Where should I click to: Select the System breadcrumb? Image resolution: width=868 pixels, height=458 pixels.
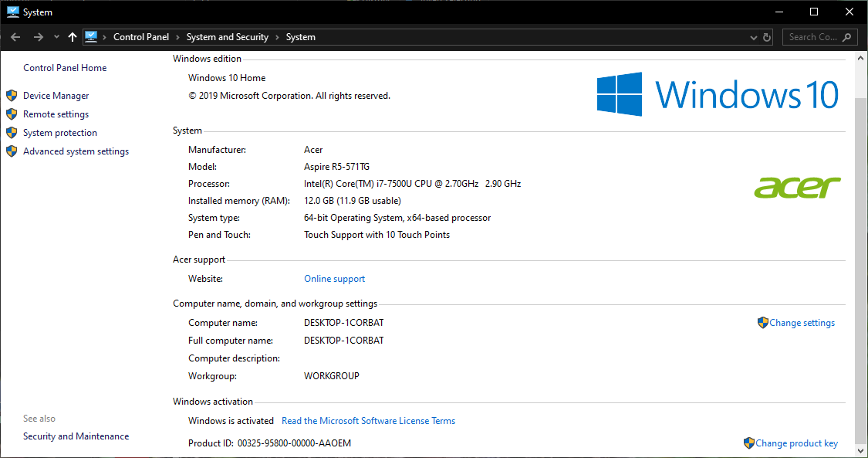coord(301,37)
